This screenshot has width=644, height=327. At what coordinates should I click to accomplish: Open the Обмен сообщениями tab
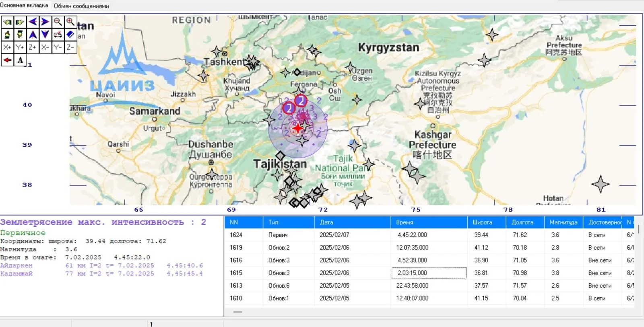[81, 6]
